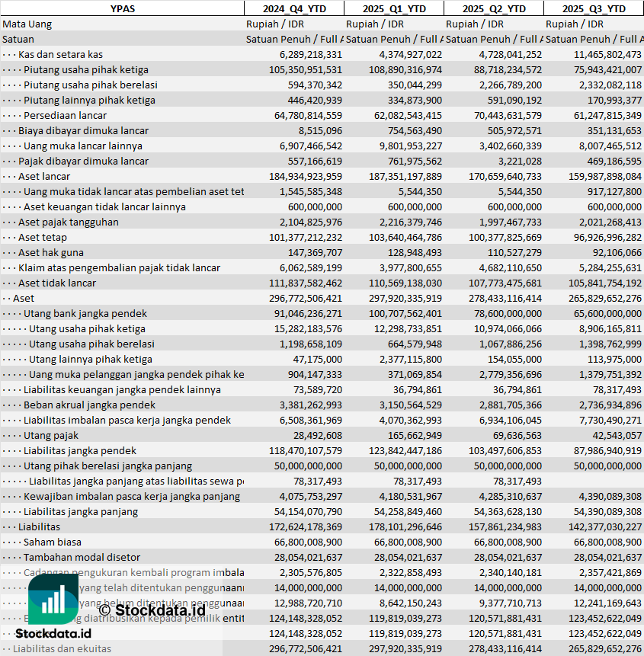Select Utang usaha pihak berelasi label

91,344
